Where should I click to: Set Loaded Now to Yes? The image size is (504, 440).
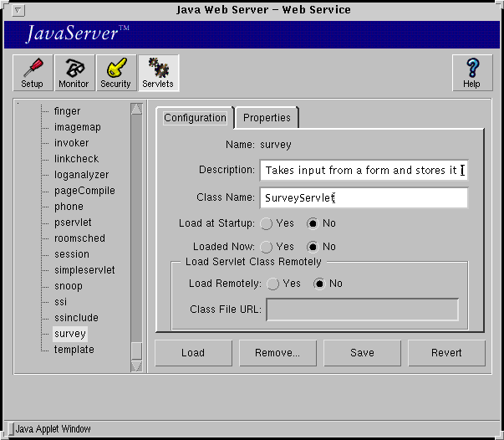click(266, 247)
